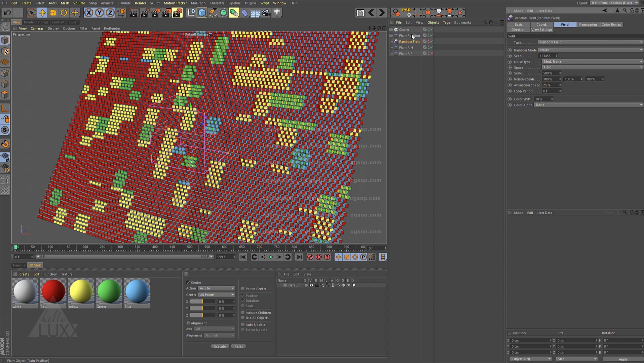644x363 pixels.
Task: Open the Center 'All Points' dropdown
Action: click(x=216, y=295)
